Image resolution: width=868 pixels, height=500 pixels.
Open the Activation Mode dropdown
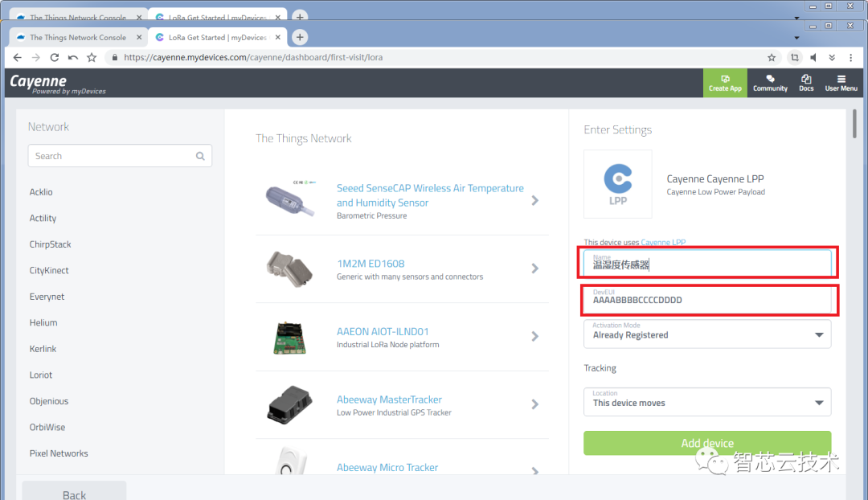pyautogui.click(x=707, y=334)
